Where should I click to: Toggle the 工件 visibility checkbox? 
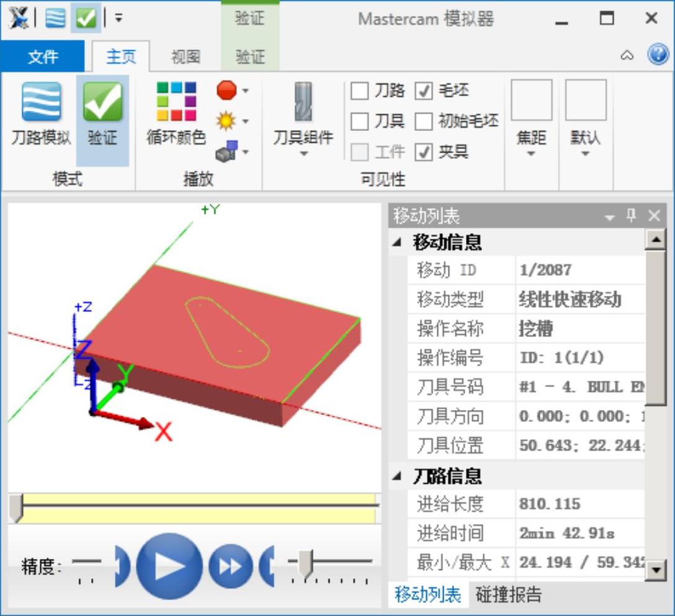(x=360, y=152)
